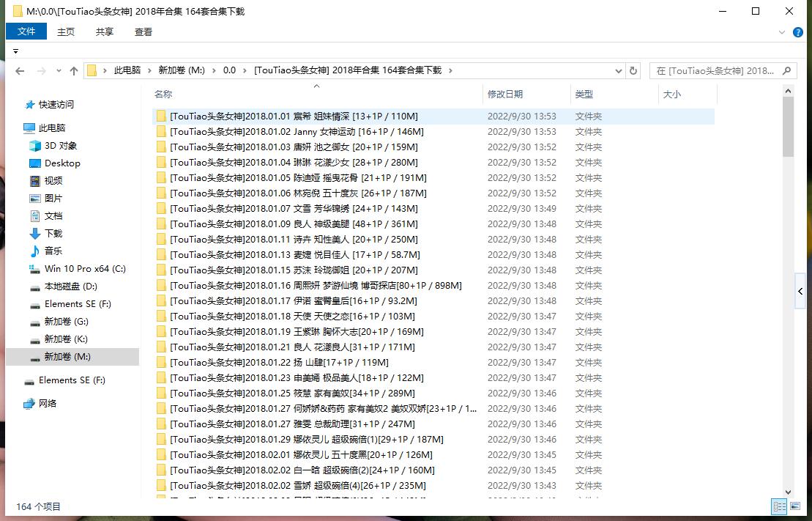
Task: Click folder icon of 2018.01.09 良人 神级美腿
Action: click(x=161, y=224)
